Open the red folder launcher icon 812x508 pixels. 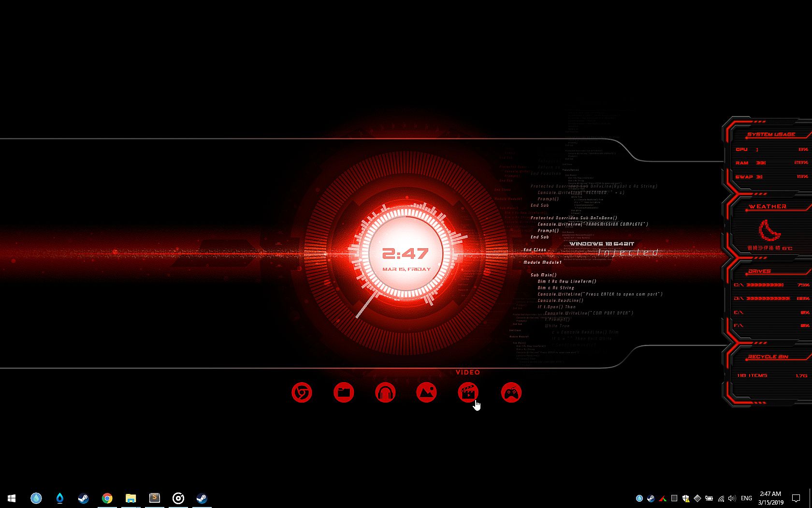coord(344,392)
